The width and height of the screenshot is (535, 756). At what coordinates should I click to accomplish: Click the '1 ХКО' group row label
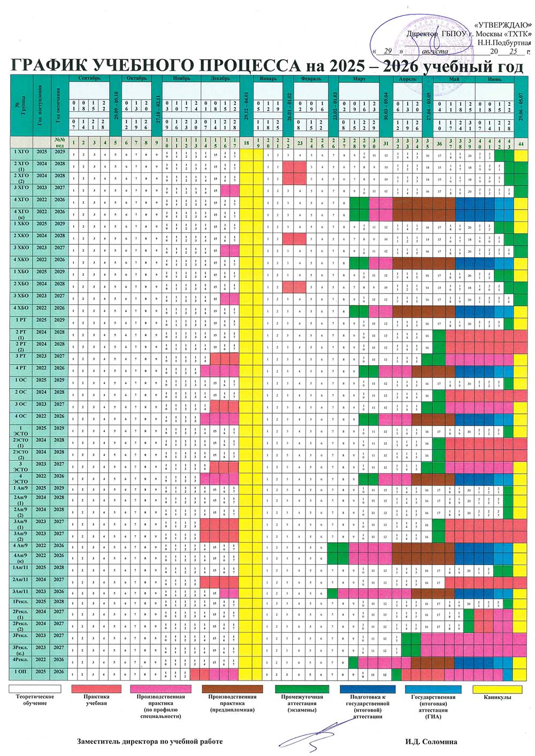click(21, 224)
